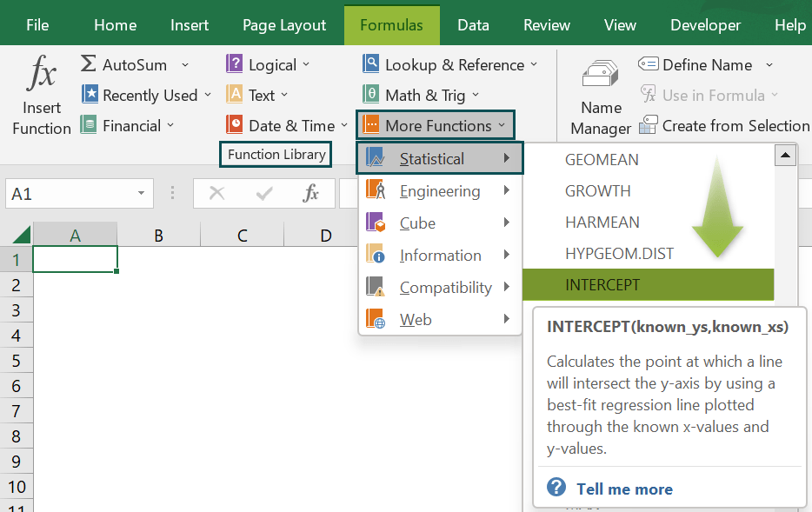The width and height of the screenshot is (812, 512).
Task: Switch to the Data ribbon tab
Action: 473,24
